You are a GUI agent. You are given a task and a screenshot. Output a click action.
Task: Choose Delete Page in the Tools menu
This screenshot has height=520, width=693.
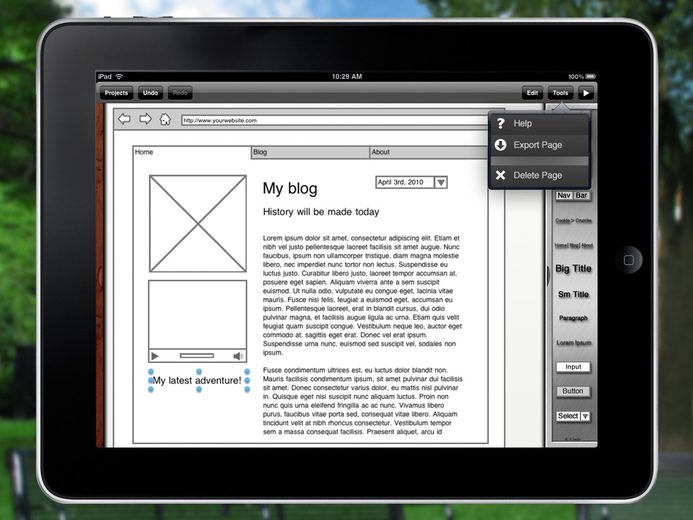pyautogui.click(x=540, y=175)
